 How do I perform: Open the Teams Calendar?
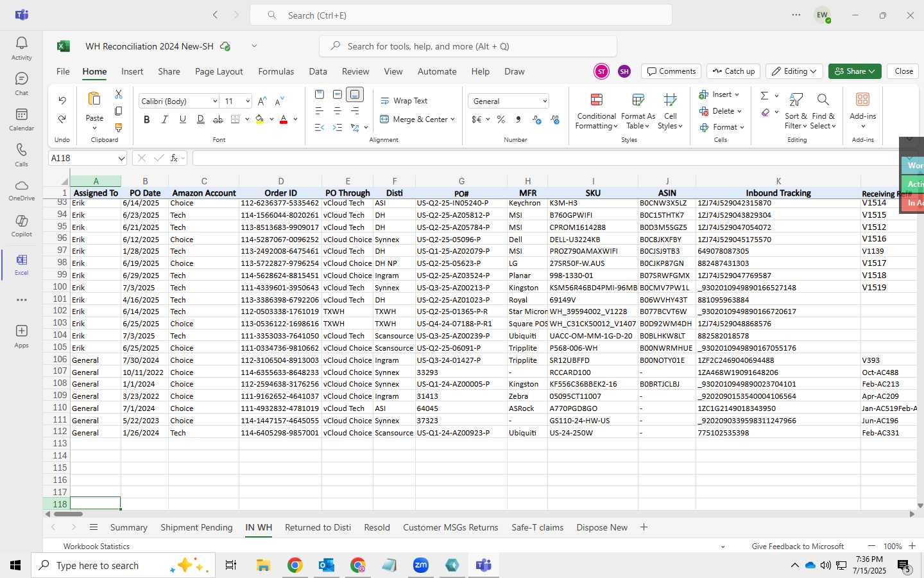click(21, 119)
